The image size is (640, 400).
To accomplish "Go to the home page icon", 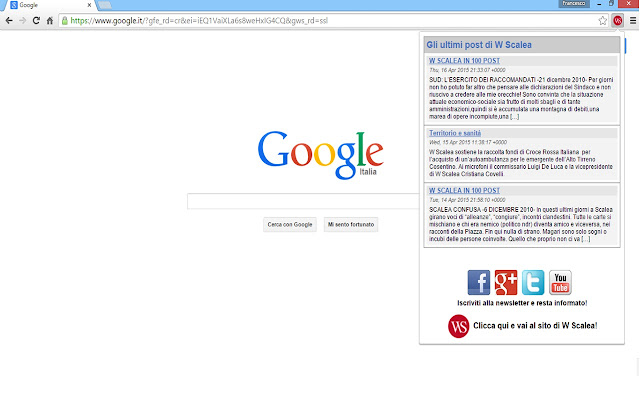I will click(x=50, y=20).
